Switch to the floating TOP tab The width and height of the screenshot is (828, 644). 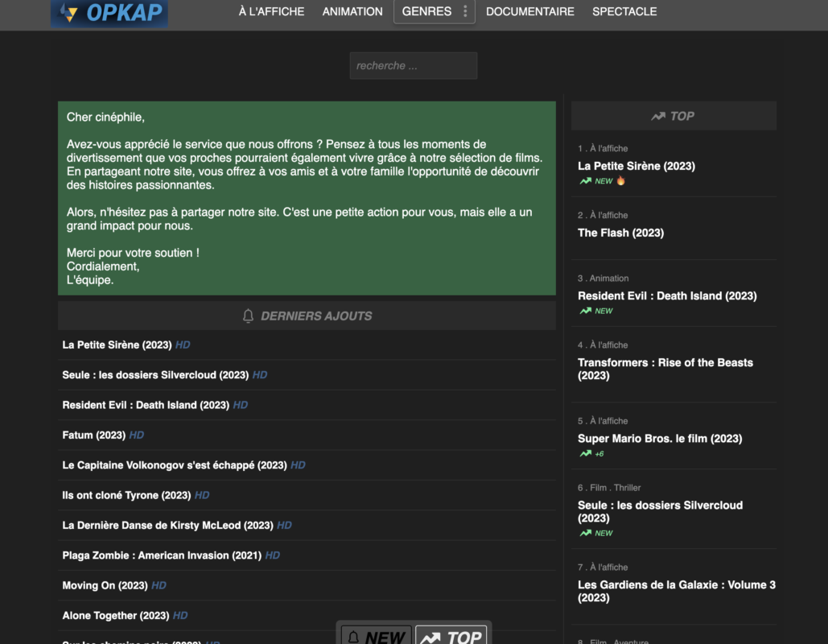[x=451, y=635]
